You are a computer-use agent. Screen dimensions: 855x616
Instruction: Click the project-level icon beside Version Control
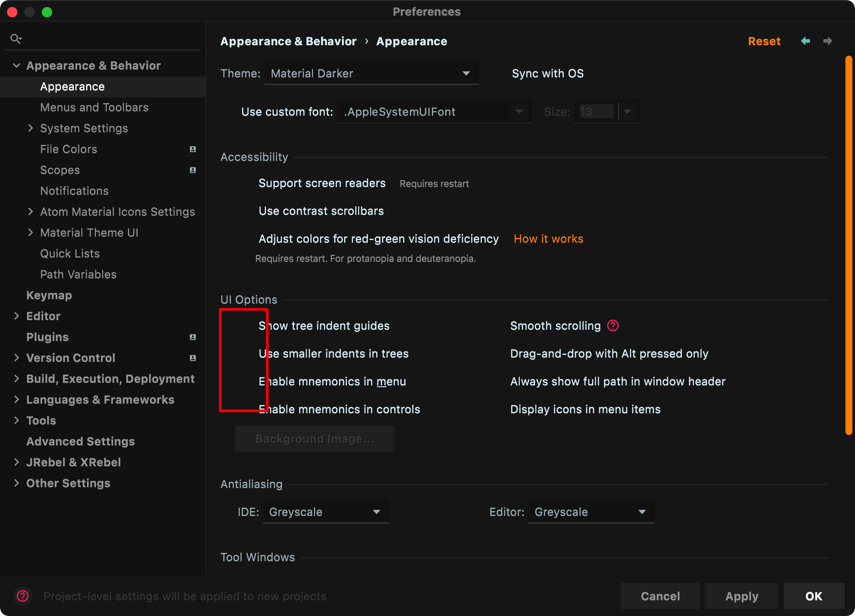pyautogui.click(x=193, y=358)
